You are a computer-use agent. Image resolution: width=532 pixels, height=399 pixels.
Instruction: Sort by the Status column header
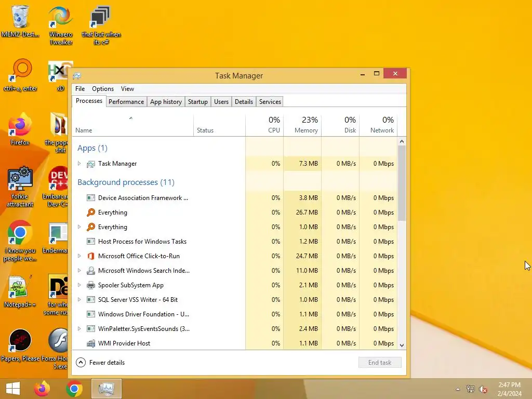point(219,126)
